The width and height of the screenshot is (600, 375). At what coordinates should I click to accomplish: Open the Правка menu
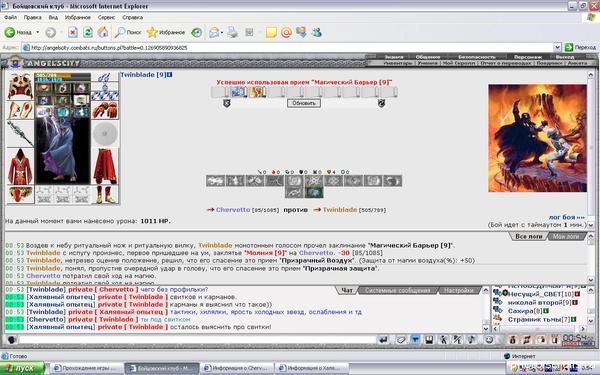point(33,17)
